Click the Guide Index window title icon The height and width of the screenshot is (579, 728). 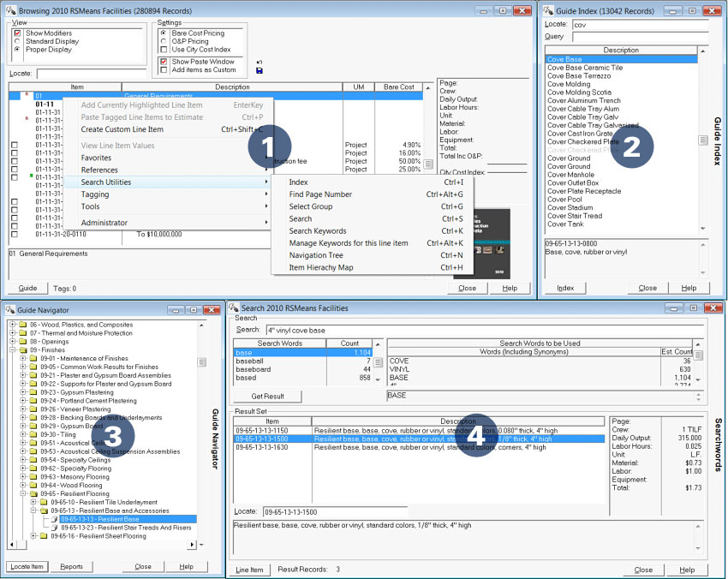pyautogui.click(x=548, y=10)
